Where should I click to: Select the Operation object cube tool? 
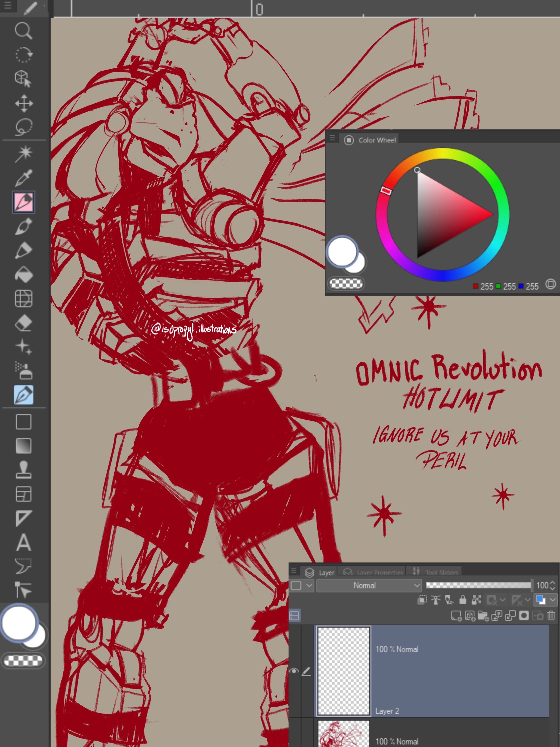[24, 79]
